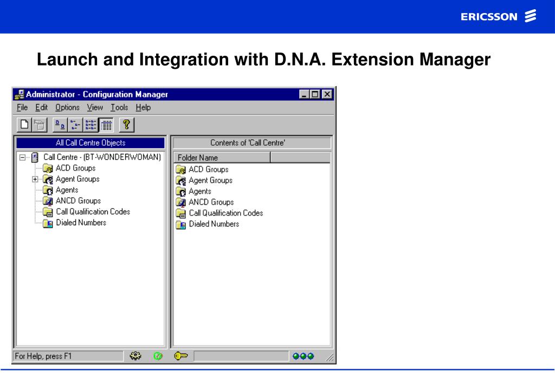Click ACD Groups icon in contents list
The height and width of the screenshot is (392, 555).
pyautogui.click(x=181, y=169)
